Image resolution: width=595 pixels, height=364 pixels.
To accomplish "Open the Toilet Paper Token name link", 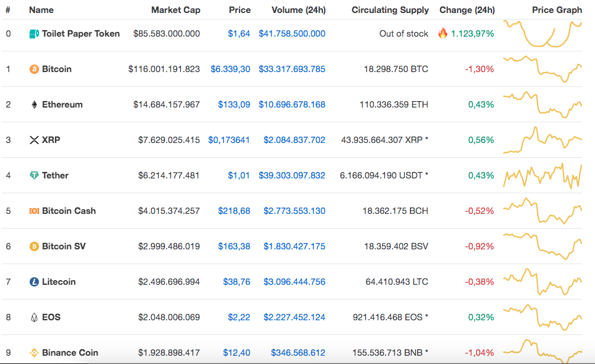I will [81, 34].
